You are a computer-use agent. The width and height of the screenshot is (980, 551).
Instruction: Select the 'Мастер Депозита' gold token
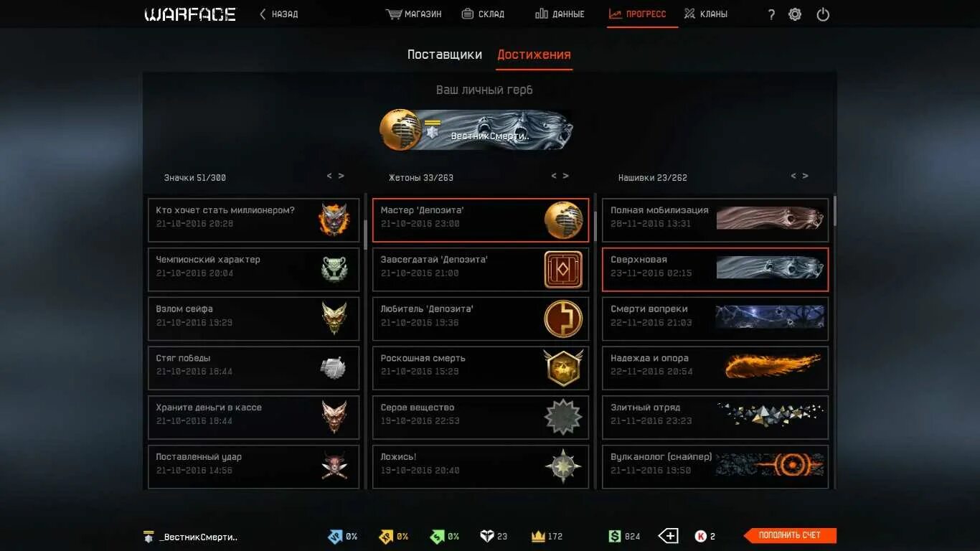[481, 220]
